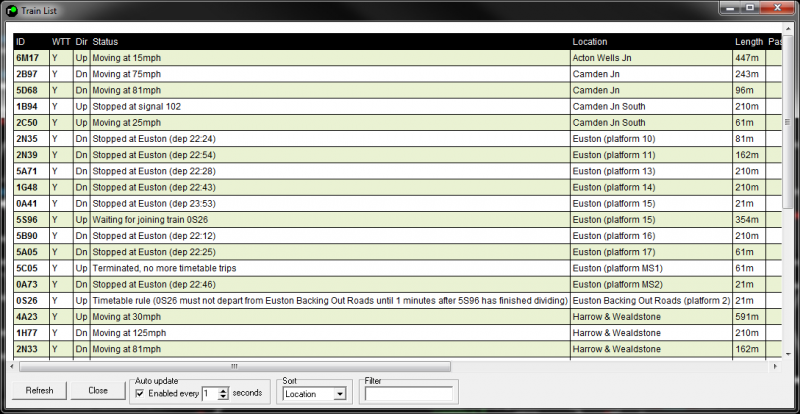Select train 5S96 row
This screenshot has height=414, width=800.
click(397, 220)
